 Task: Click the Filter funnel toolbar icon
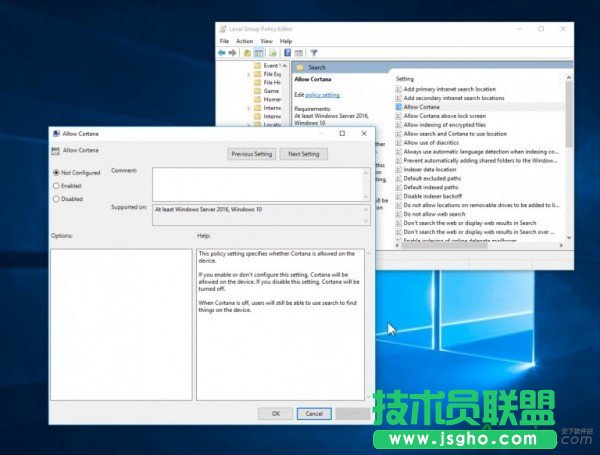[x=314, y=53]
